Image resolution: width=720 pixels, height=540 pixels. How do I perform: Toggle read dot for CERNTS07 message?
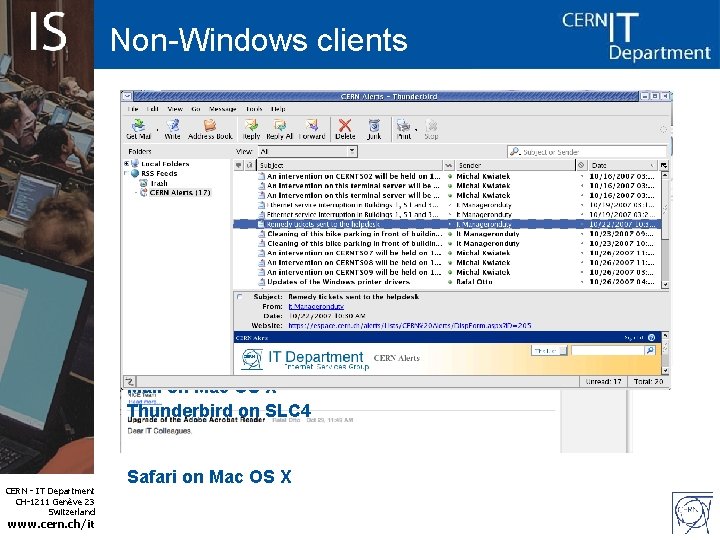[450, 253]
